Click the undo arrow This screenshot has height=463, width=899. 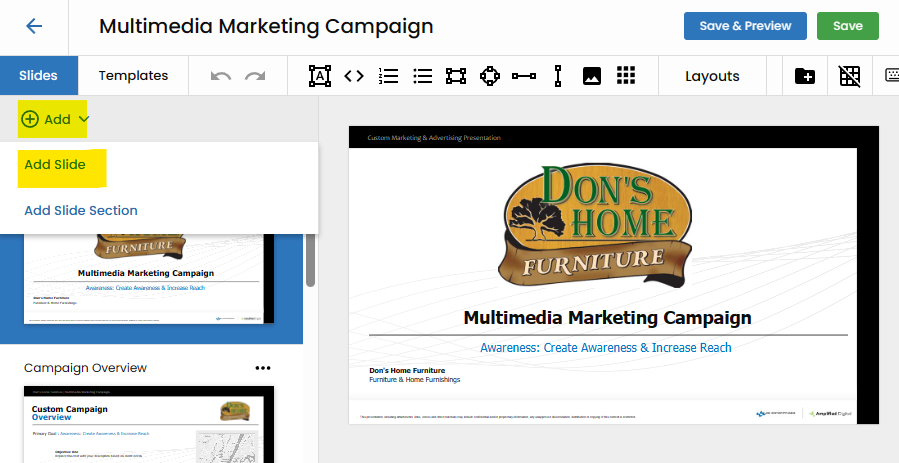pos(221,76)
